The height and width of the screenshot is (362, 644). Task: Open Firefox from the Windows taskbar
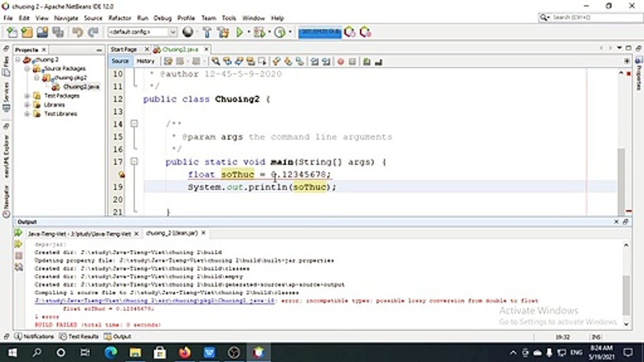(x=185, y=352)
